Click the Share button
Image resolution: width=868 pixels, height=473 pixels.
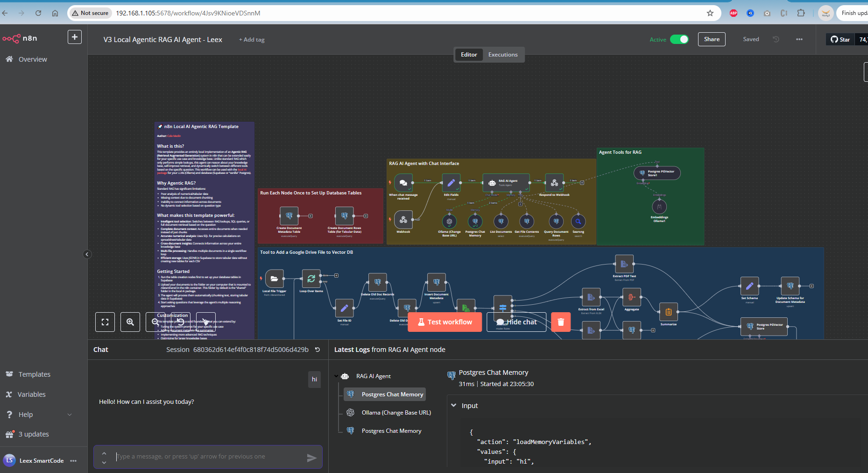point(712,39)
